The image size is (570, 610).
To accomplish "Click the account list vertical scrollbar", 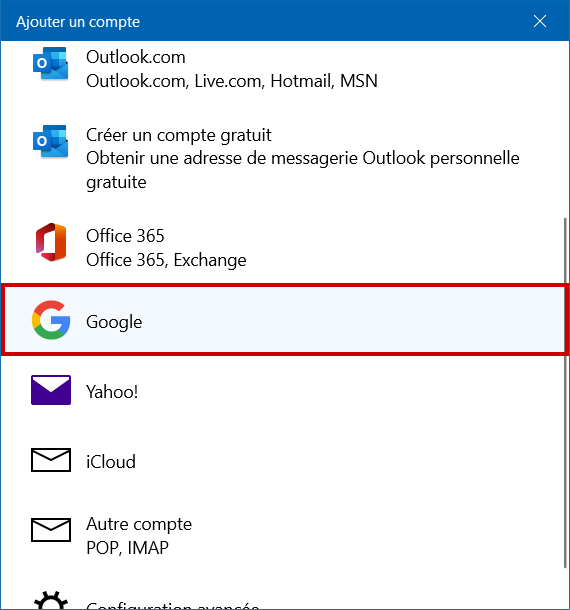I will click(x=565, y=393).
